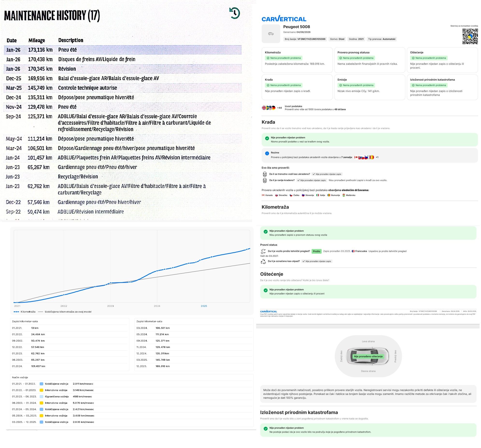Click the 'Nije pronađeno oštećenje' label on car diagram
The image size is (481, 448).
pyautogui.click(x=368, y=356)
